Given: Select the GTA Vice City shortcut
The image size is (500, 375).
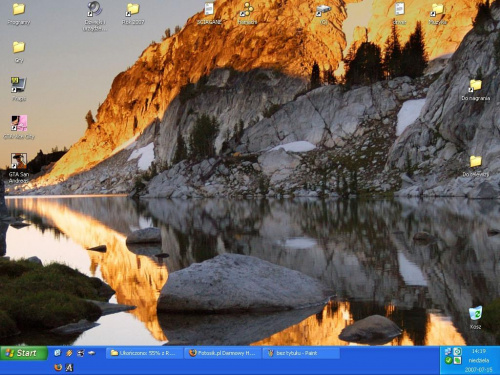Looking at the screenshot, I should pyautogui.click(x=19, y=127).
